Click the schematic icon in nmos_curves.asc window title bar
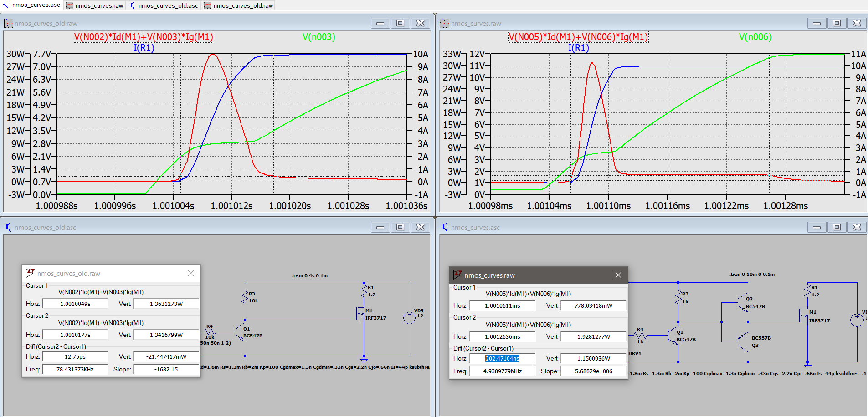The width and height of the screenshot is (868, 417). click(445, 227)
